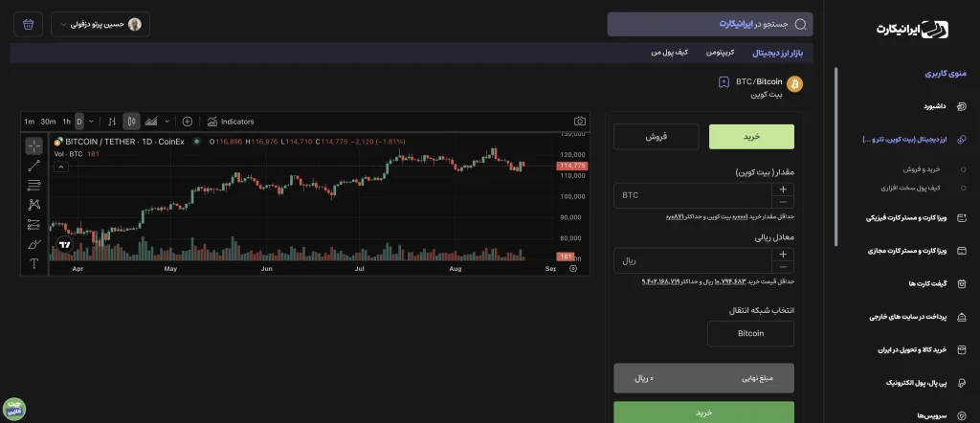Open chart axis settings gear icon
This screenshot has height=423, width=980.
coord(573,269)
